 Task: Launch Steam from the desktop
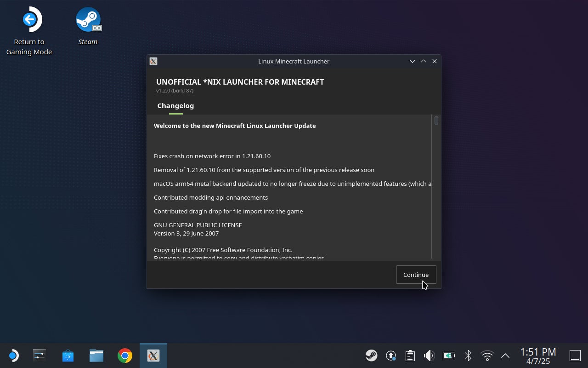coord(88,19)
